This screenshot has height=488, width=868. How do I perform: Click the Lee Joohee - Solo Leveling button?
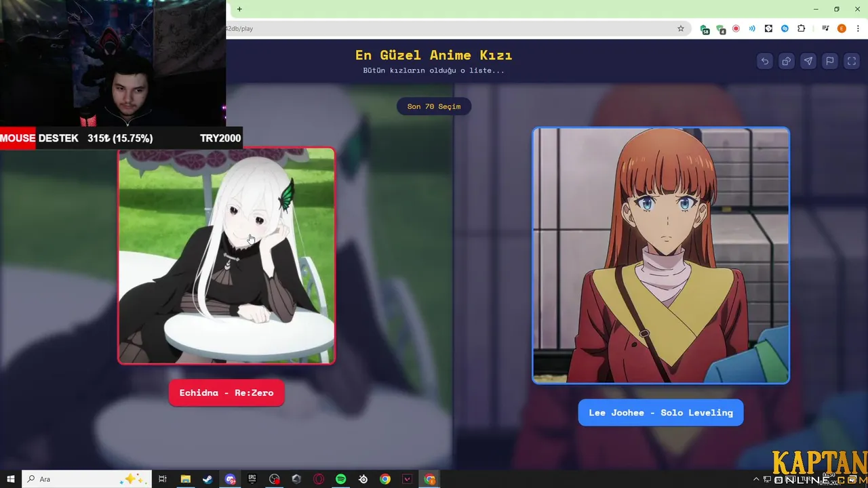click(x=660, y=413)
